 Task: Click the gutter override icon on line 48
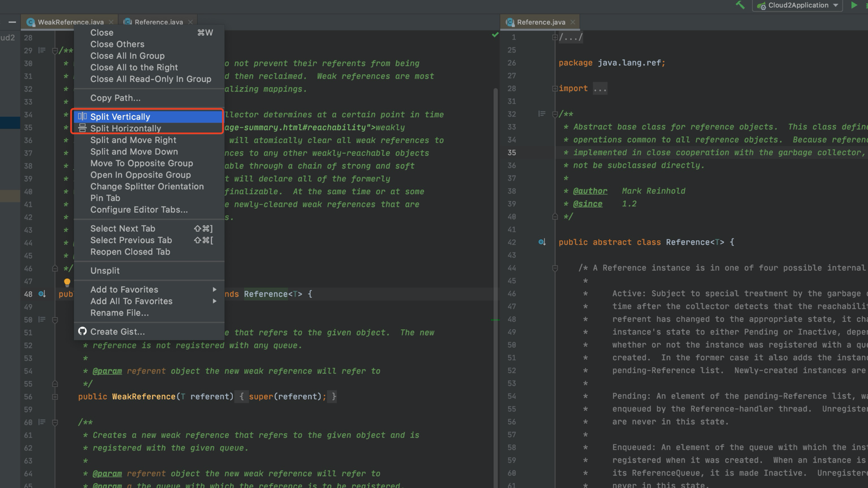pos(42,294)
